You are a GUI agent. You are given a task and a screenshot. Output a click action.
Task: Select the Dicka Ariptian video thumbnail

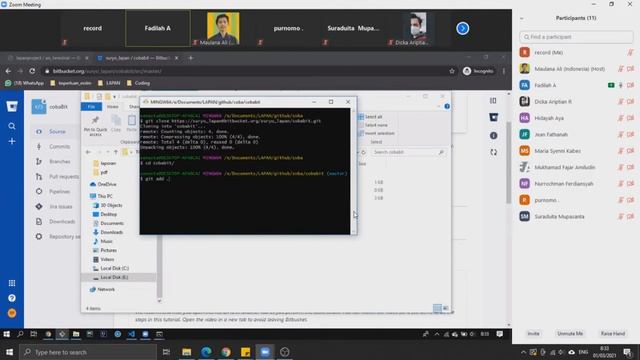pos(418,28)
